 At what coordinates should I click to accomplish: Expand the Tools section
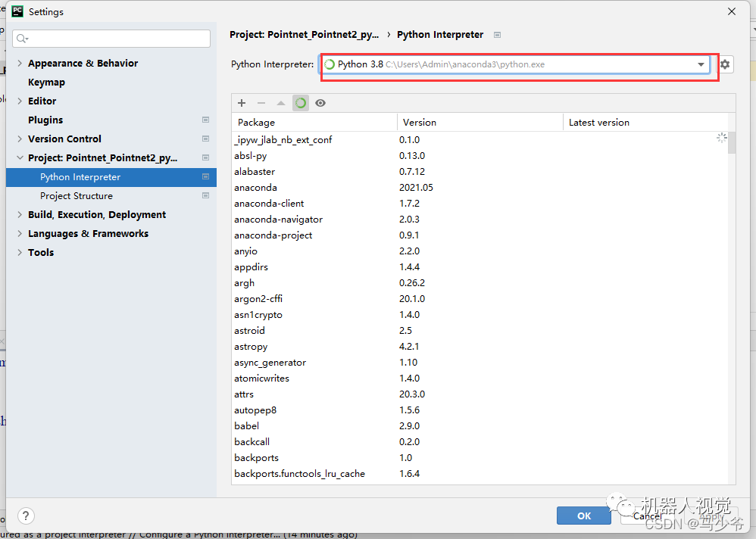tap(20, 252)
